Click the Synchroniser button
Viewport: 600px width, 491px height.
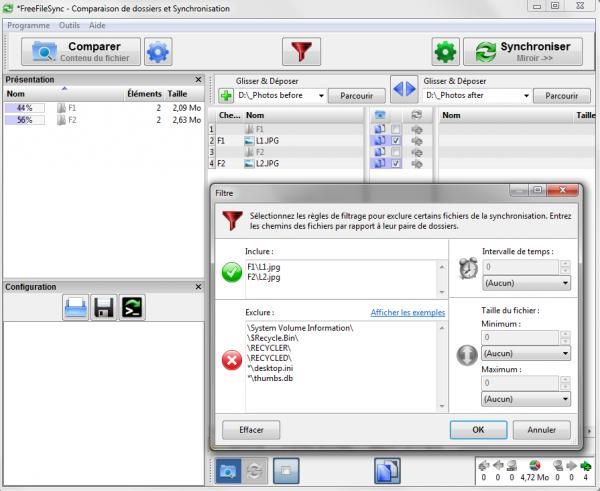523,52
